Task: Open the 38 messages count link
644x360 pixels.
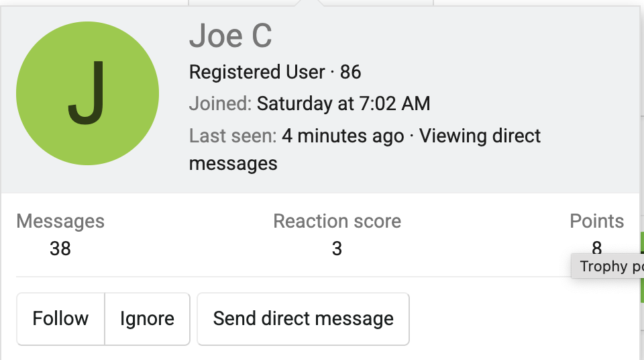Action: (x=60, y=249)
